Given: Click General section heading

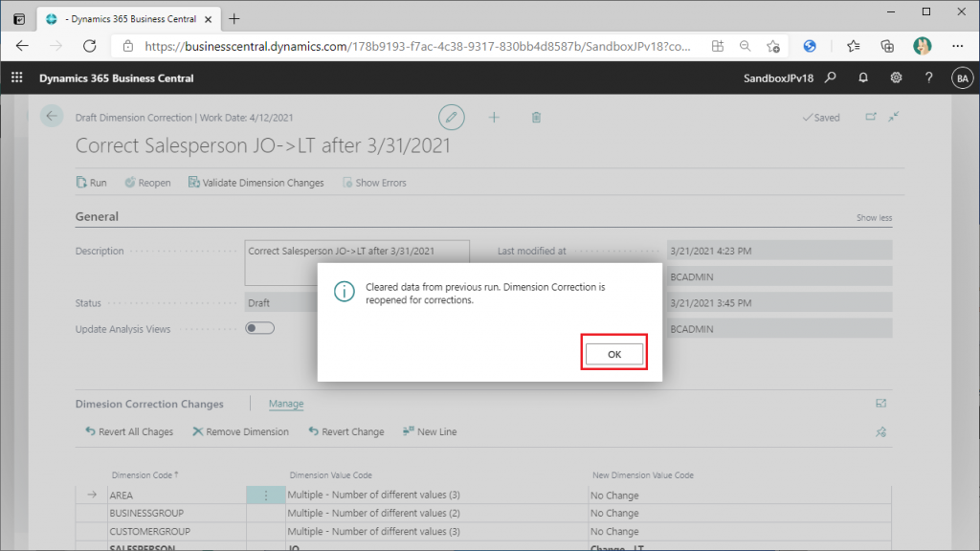Looking at the screenshot, I should 97,216.
